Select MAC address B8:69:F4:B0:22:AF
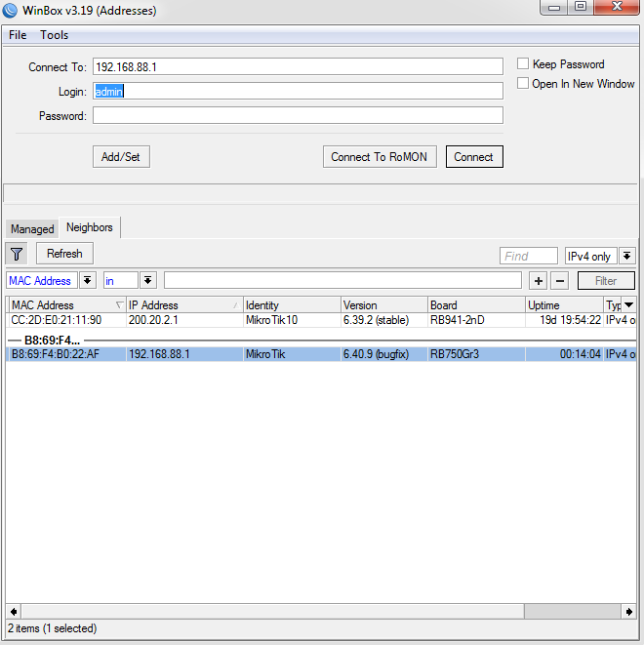This screenshot has width=644, height=645. [56, 354]
